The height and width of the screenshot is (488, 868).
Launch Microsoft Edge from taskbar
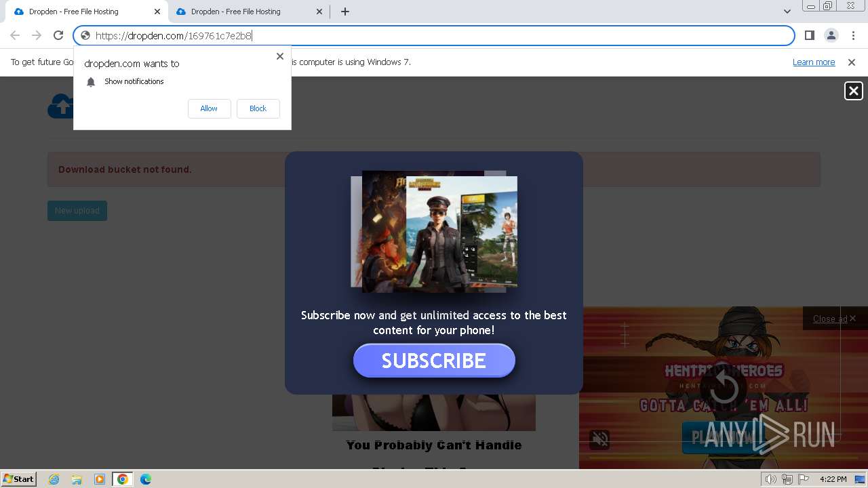146,479
